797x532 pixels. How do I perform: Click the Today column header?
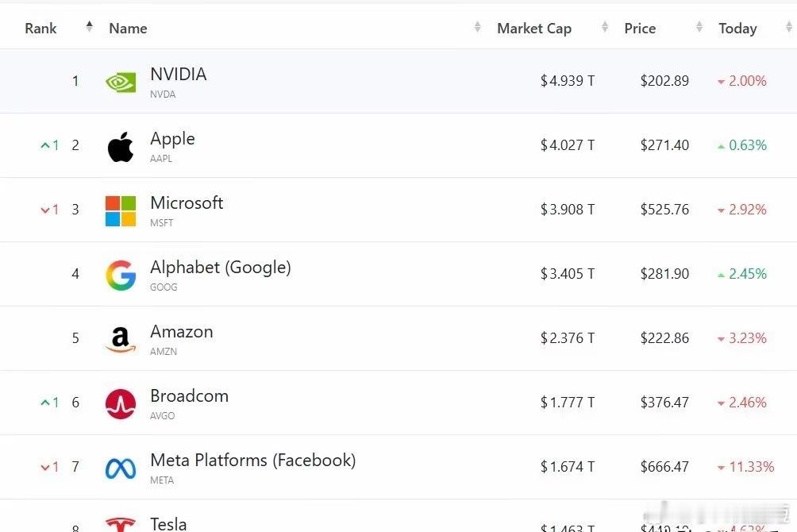pos(737,29)
